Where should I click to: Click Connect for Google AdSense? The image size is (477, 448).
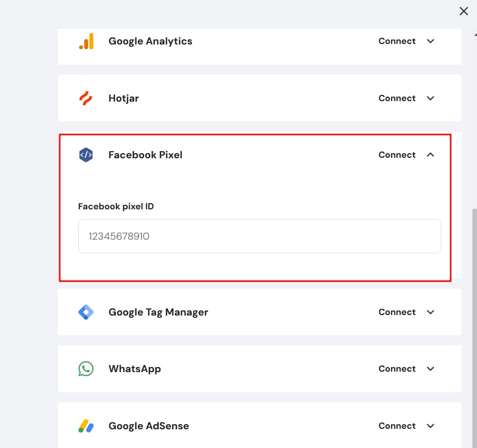[x=397, y=426]
